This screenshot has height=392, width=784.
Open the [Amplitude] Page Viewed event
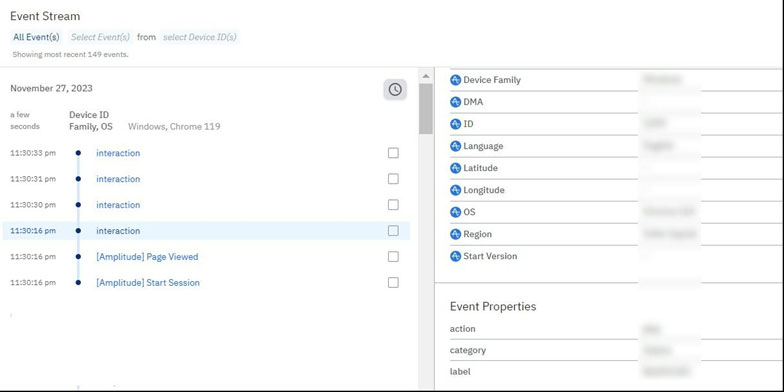[147, 256]
